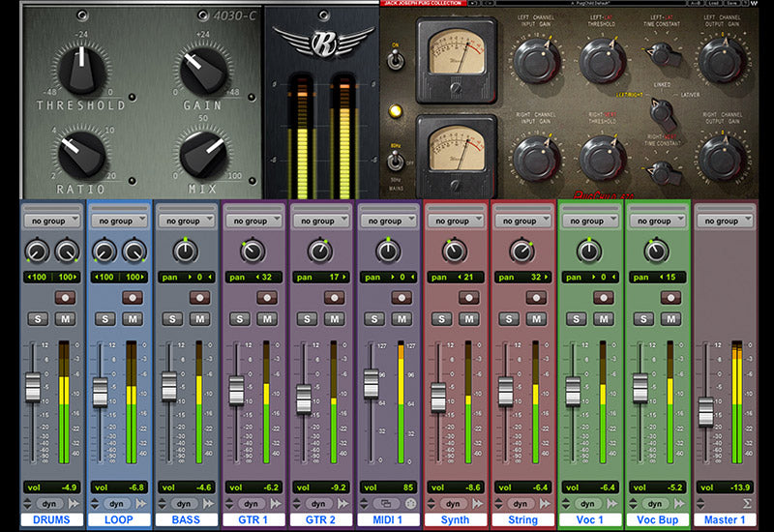The width and height of the screenshot is (774, 532).
Task: Select the GTR 2 track name label
Action: point(321,520)
